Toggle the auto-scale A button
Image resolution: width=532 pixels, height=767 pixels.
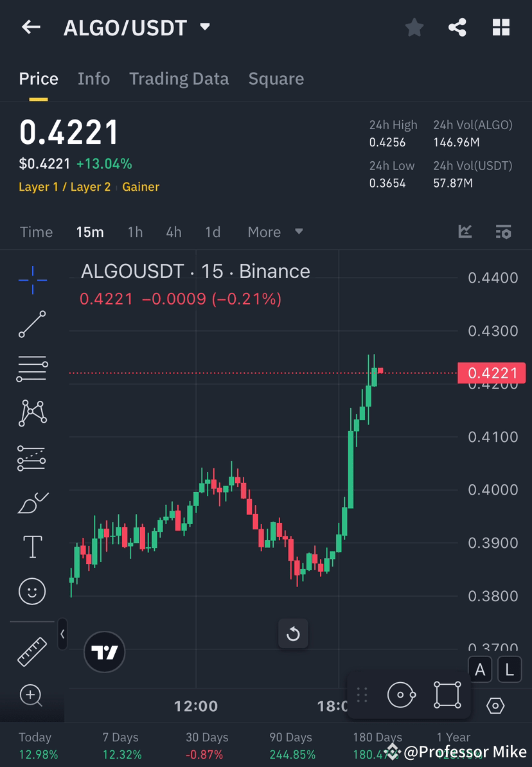tap(480, 669)
